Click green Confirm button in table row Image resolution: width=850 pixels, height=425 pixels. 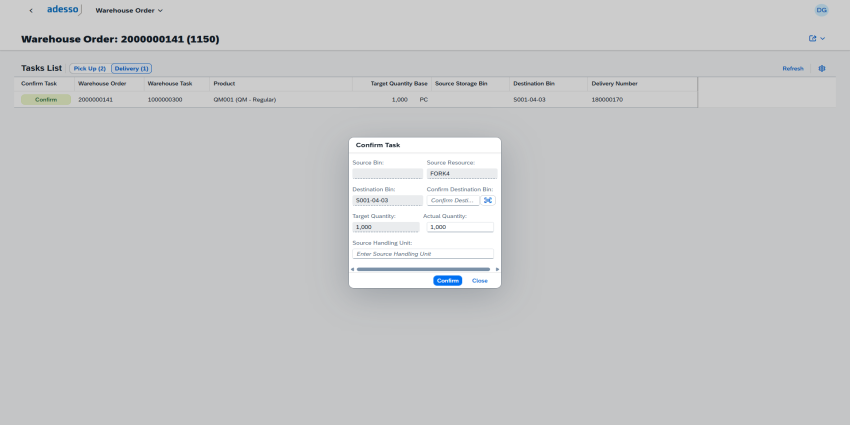click(46, 100)
